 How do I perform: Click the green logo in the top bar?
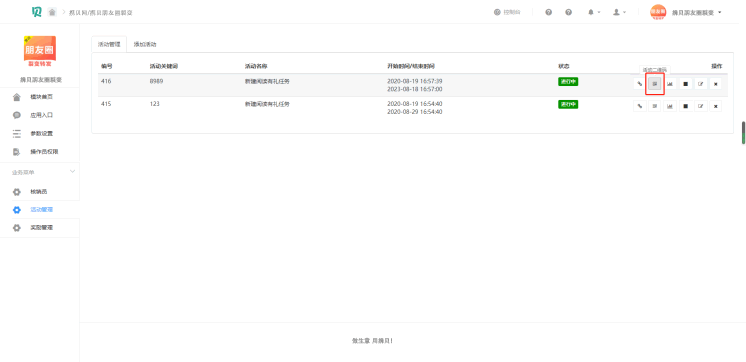(x=37, y=12)
